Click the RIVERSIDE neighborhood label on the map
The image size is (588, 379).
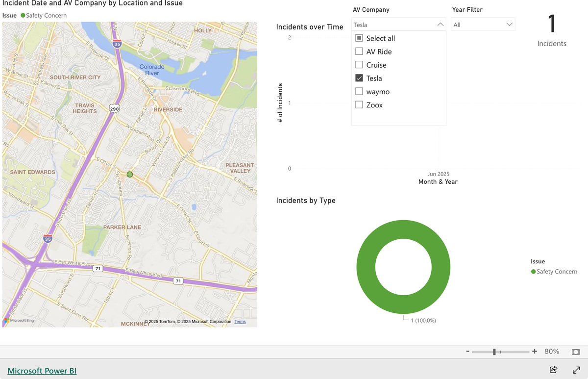click(x=168, y=110)
